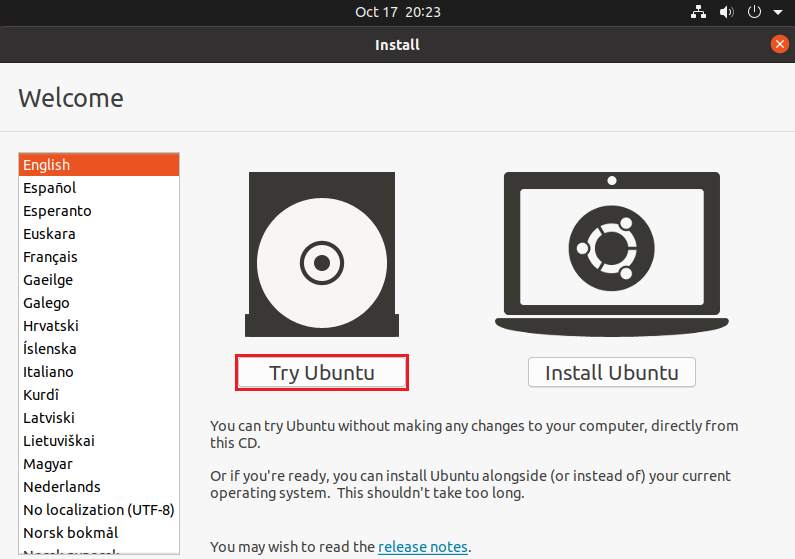Open the release notes link
The height and width of the screenshot is (559, 795).
[x=424, y=547]
